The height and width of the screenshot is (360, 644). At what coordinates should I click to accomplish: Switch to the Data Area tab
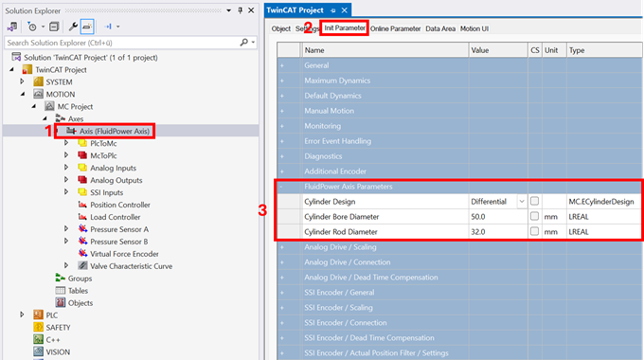point(440,28)
